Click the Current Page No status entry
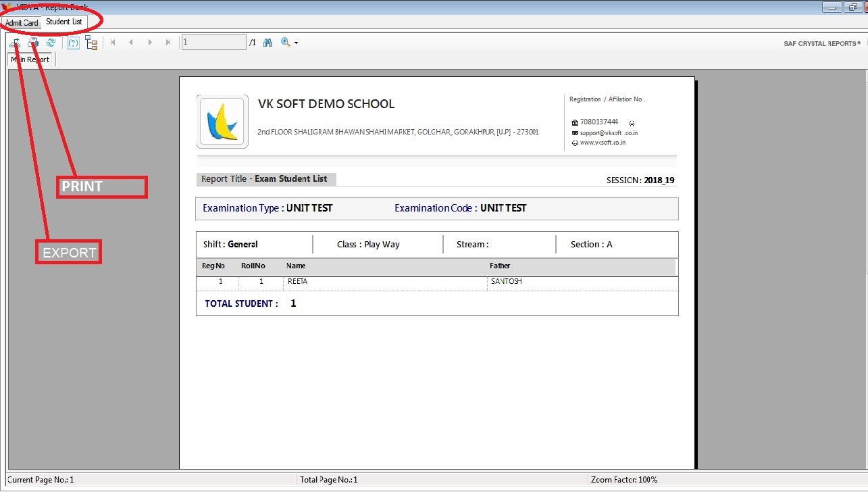Screen dimensions: 868x492 coord(41,480)
